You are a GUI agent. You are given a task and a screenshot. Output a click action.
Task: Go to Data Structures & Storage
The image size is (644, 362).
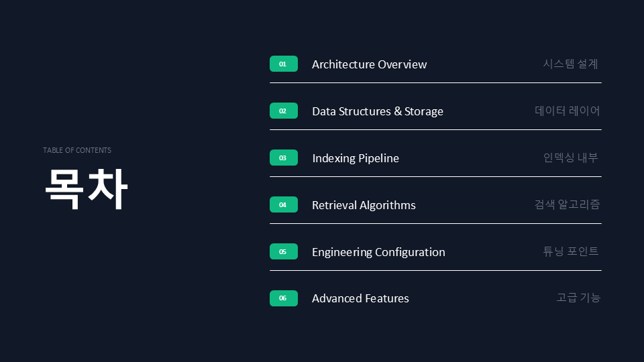[x=377, y=111]
